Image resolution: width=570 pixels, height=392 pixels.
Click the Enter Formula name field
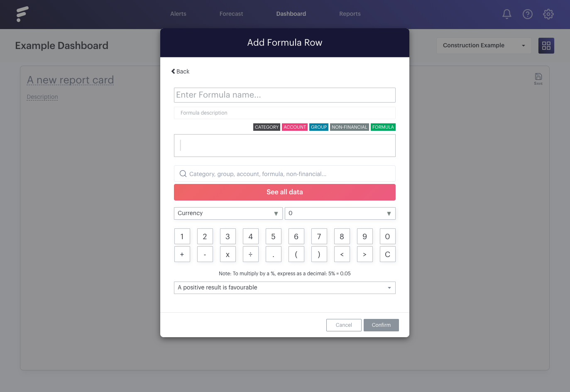[x=284, y=95]
